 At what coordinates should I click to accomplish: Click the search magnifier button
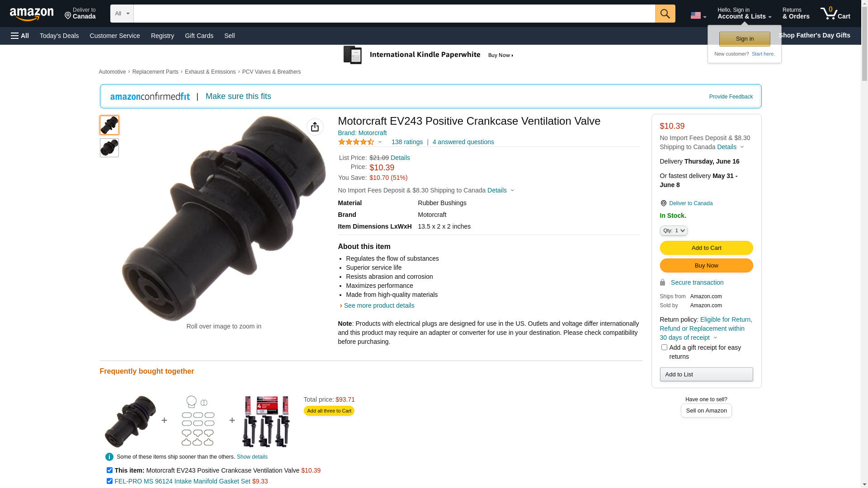[x=665, y=14]
